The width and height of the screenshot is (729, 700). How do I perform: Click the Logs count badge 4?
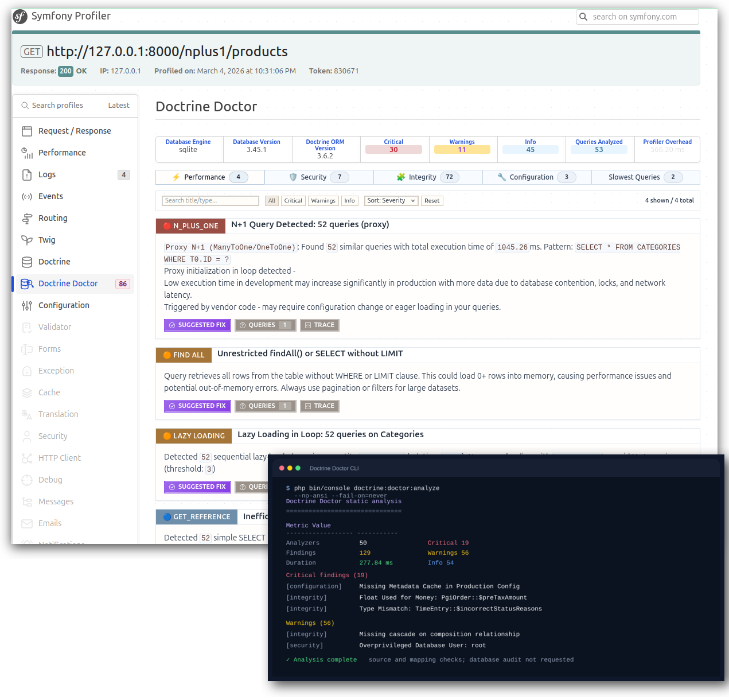124,175
